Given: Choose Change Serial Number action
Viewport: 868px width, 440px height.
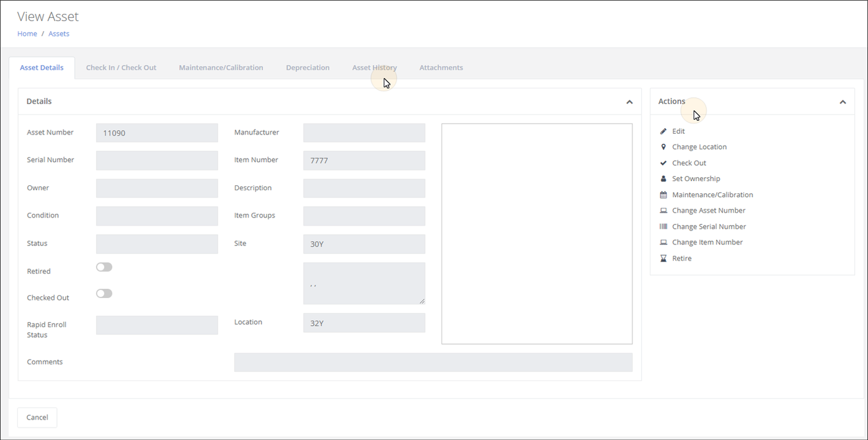Looking at the screenshot, I should [x=709, y=227].
